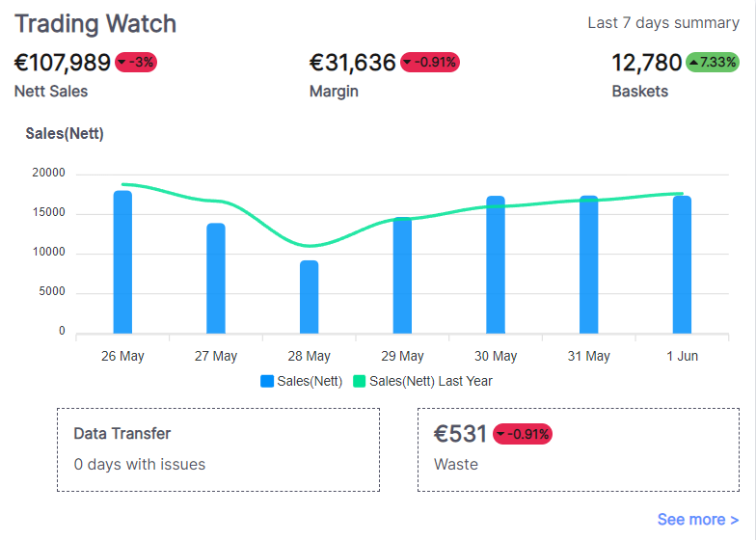
Task: Open the Data Transfer card
Action: [218, 449]
